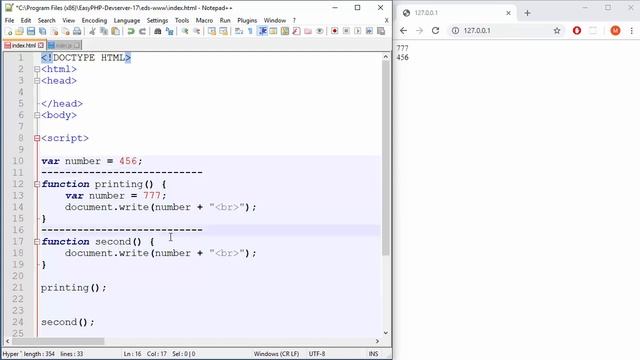
Task: Open the Encoding menu
Action: (x=94, y=20)
